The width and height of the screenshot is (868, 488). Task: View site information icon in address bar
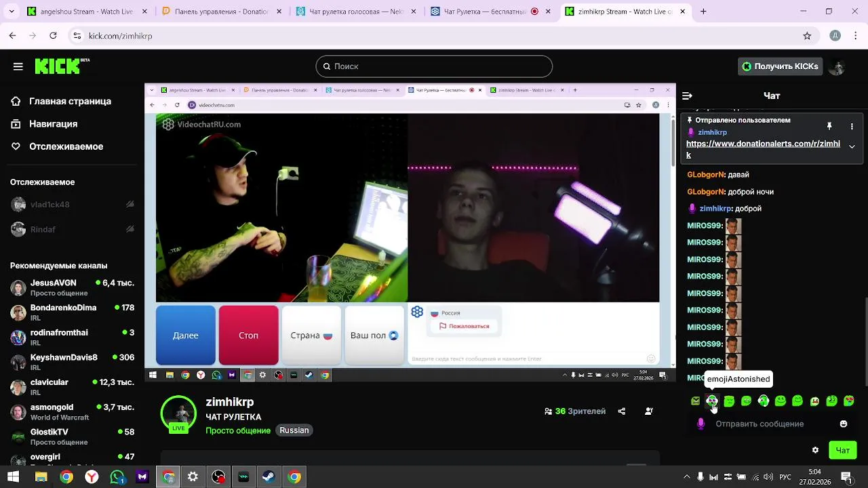point(77,36)
